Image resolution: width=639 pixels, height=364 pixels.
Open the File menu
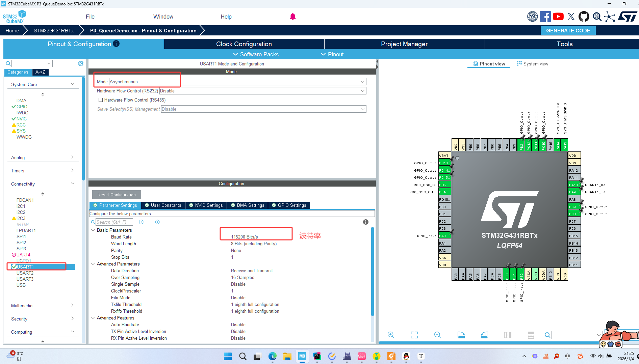(90, 17)
